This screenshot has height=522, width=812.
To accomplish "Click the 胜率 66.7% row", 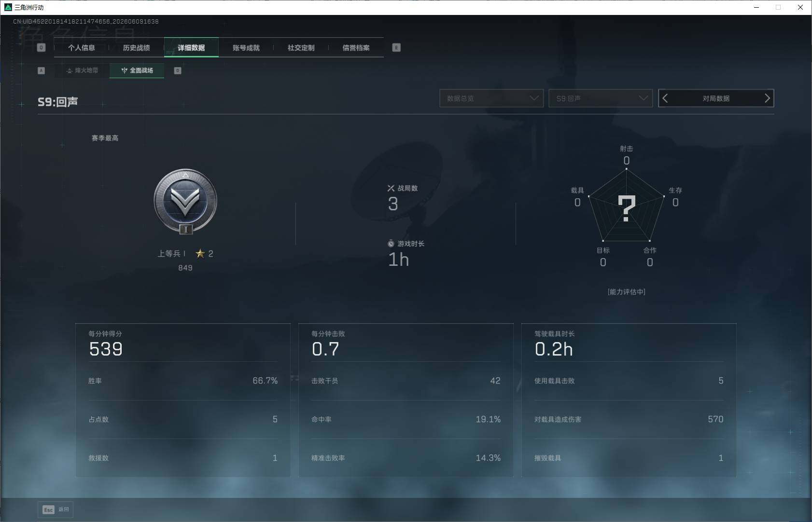I will pos(183,381).
